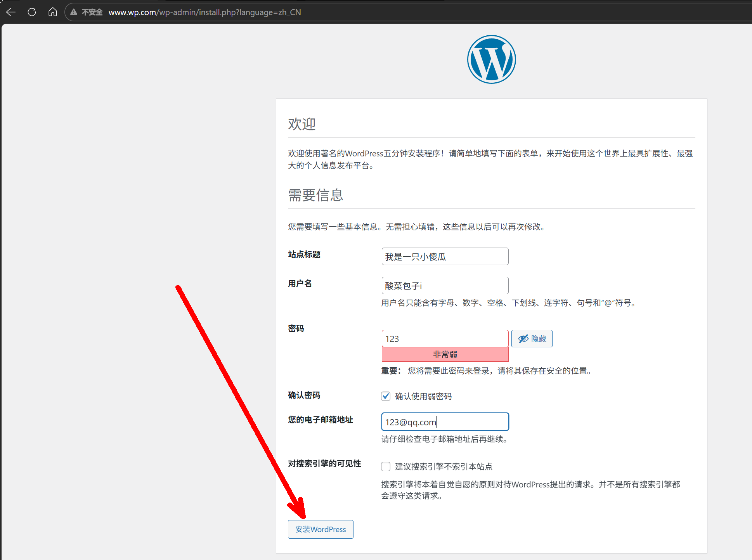Click the 您的电子邮箱地址 field label

pos(320,420)
